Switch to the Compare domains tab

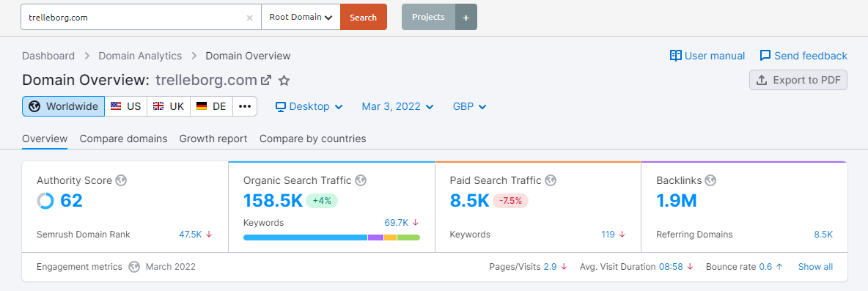click(x=123, y=139)
